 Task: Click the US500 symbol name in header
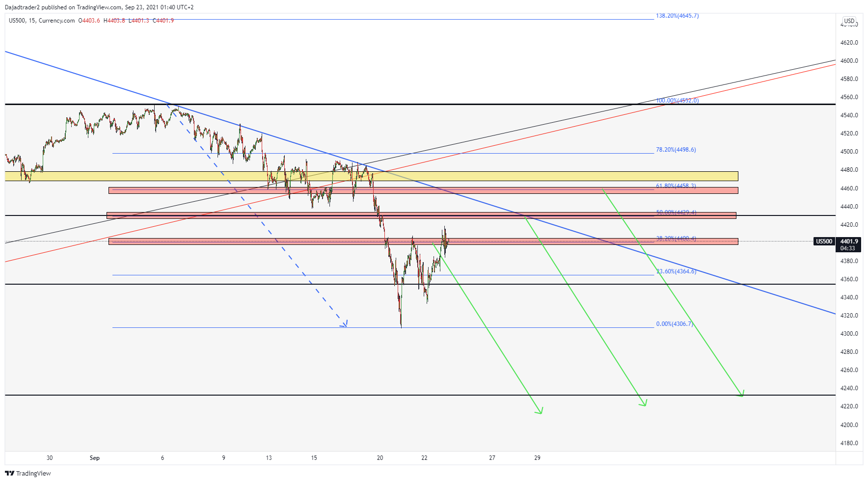(17, 21)
